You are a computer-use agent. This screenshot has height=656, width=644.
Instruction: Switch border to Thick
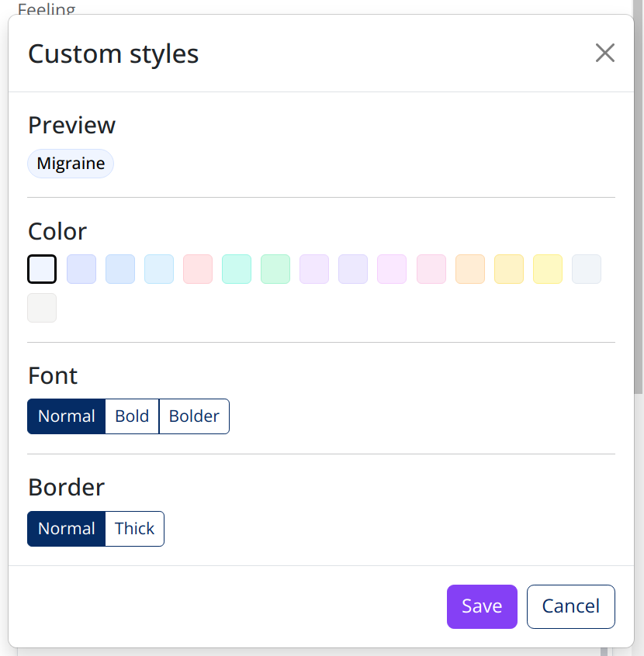point(134,529)
